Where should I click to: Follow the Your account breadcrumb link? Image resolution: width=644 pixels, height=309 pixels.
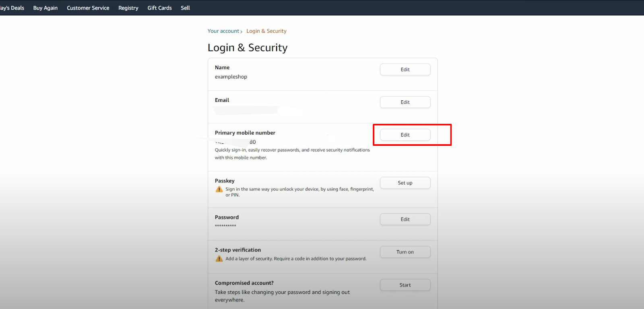223,31
